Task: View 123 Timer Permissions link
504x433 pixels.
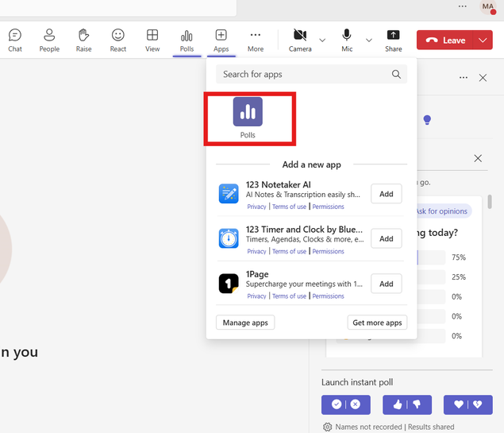Action: point(328,251)
